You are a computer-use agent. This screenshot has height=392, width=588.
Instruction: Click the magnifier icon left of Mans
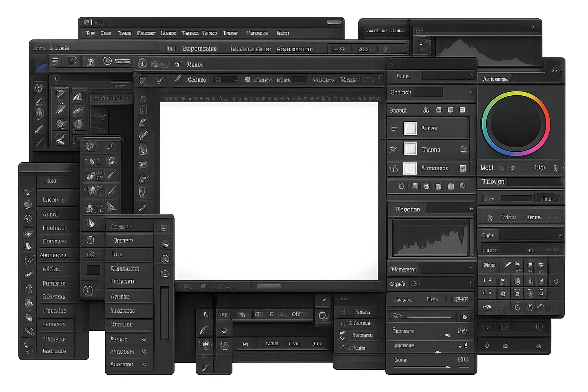coord(177,64)
